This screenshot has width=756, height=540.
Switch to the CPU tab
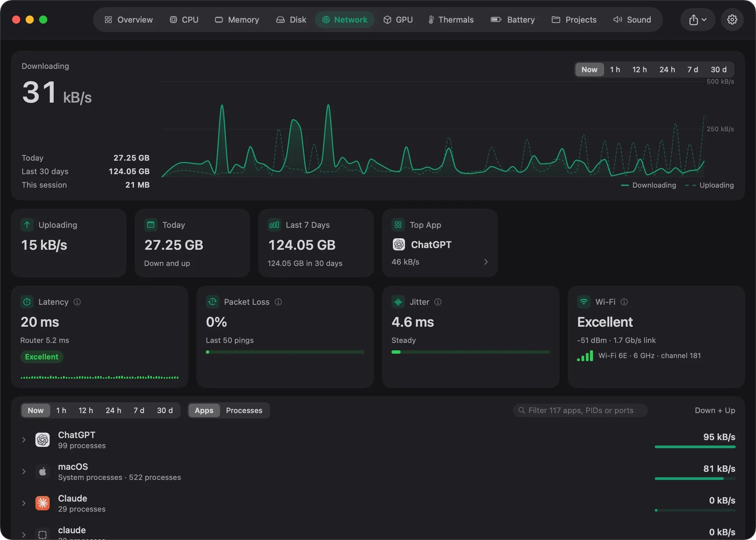click(184, 20)
